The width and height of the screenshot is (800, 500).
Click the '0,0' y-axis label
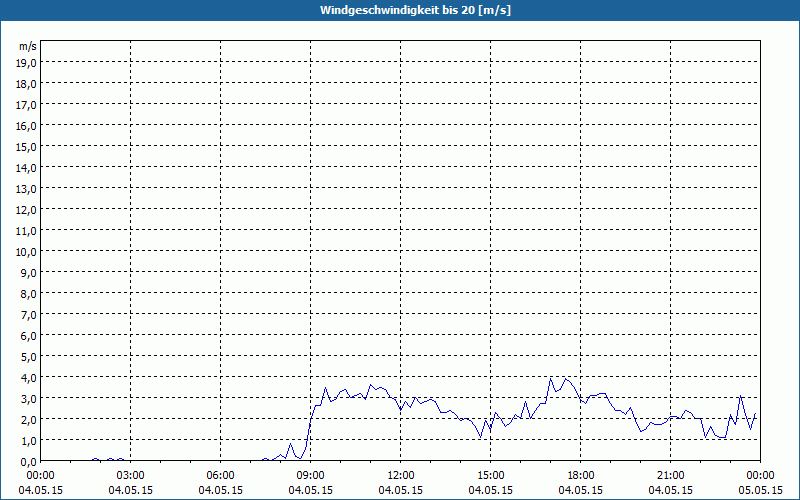(x=28, y=462)
